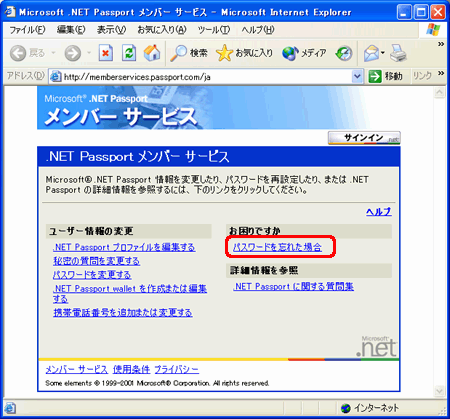Viewport: 450px width, 419px height.
Task: Click パスワードを忘れた場合 link
Action: coord(277,247)
